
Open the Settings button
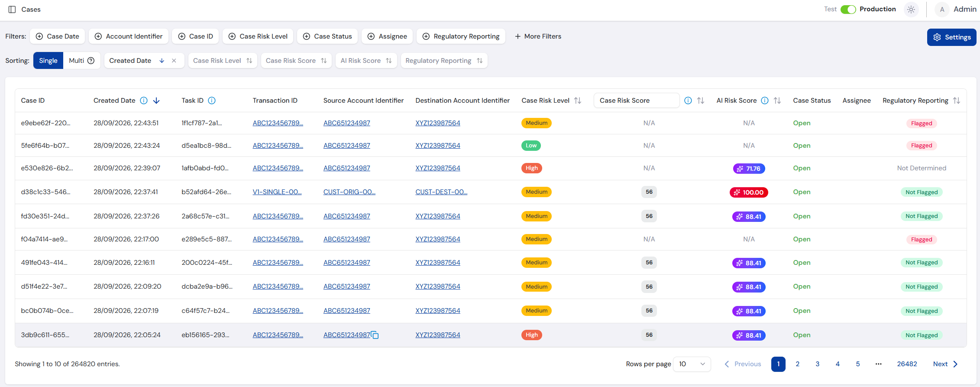952,37
